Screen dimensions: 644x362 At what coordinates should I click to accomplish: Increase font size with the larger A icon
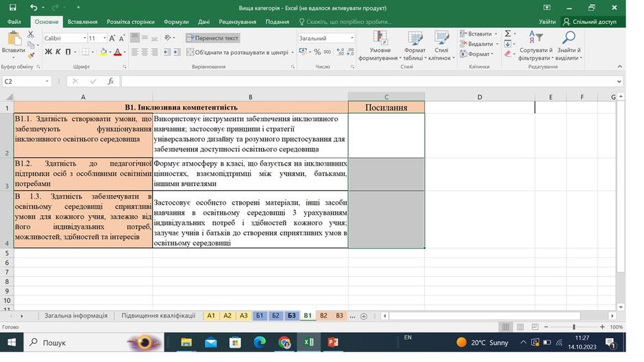[x=112, y=38]
